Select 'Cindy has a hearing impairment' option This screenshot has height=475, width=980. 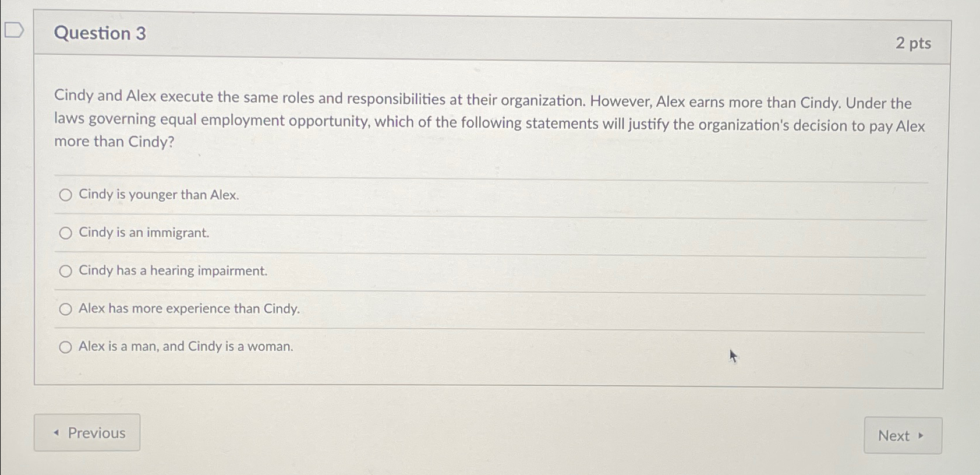pyautogui.click(x=66, y=270)
